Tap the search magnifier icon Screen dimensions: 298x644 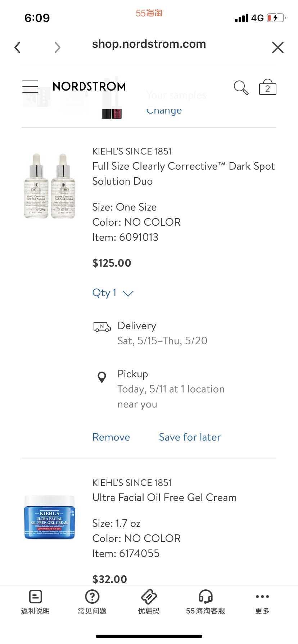[x=241, y=87]
